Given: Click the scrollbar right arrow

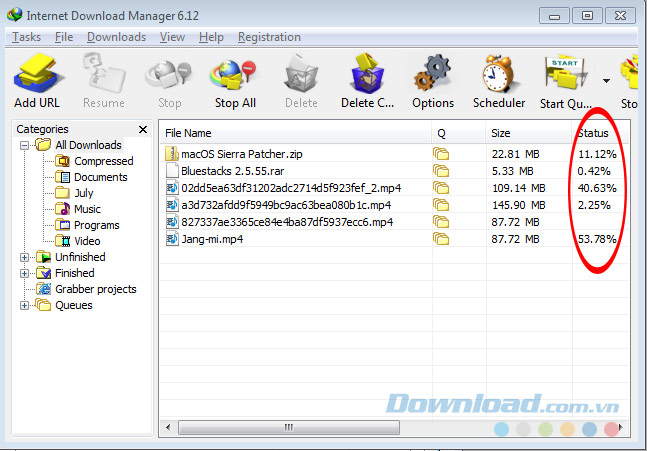Looking at the screenshot, I should [x=621, y=427].
